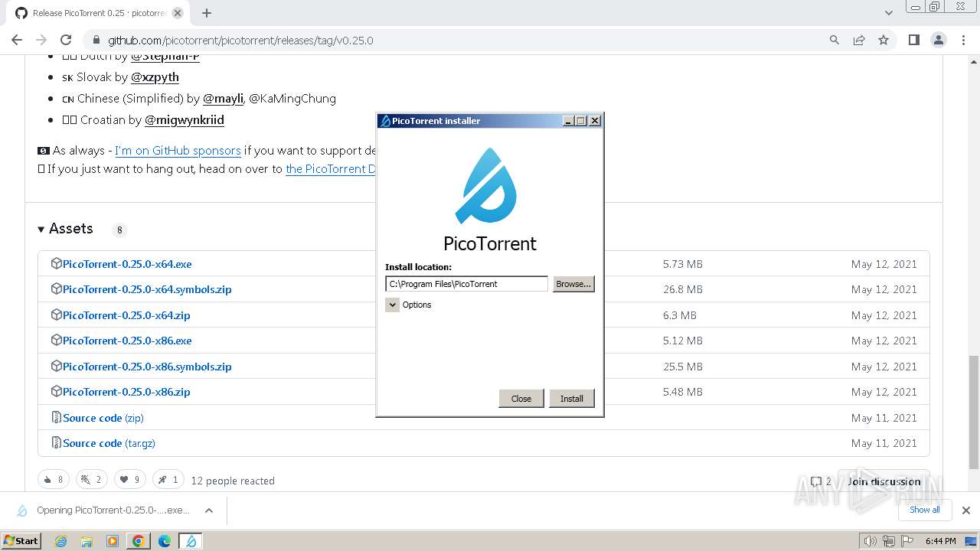Click the share page icon in address bar
980x551 pixels.
tap(859, 40)
